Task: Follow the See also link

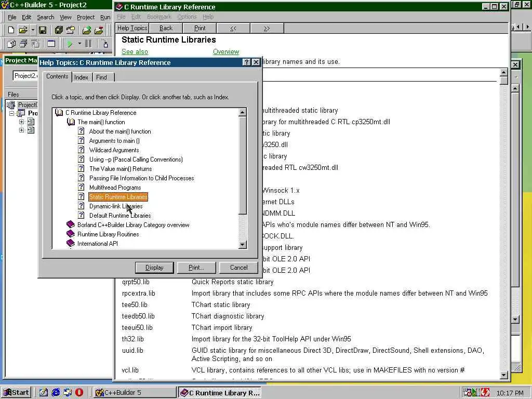Action: pos(135,51)
